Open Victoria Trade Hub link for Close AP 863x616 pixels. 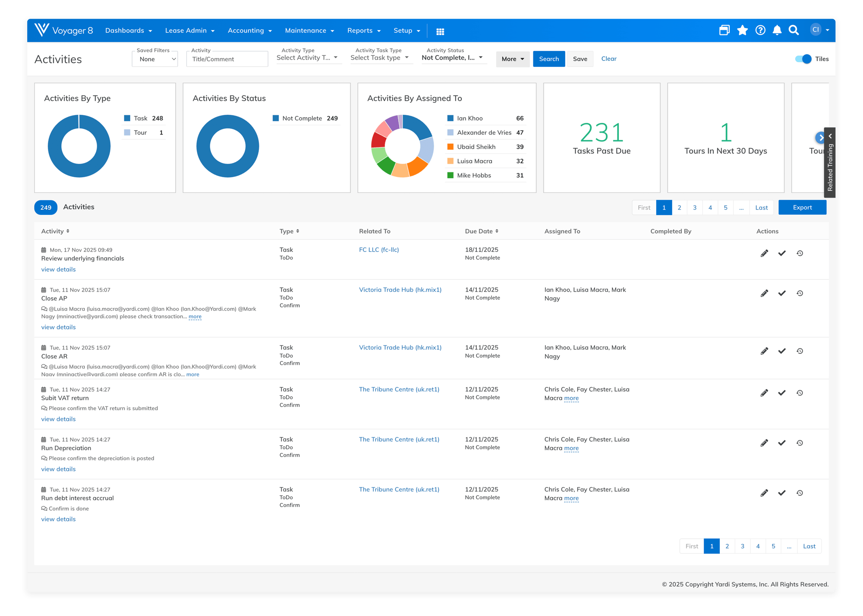click(x=400, y=290)
